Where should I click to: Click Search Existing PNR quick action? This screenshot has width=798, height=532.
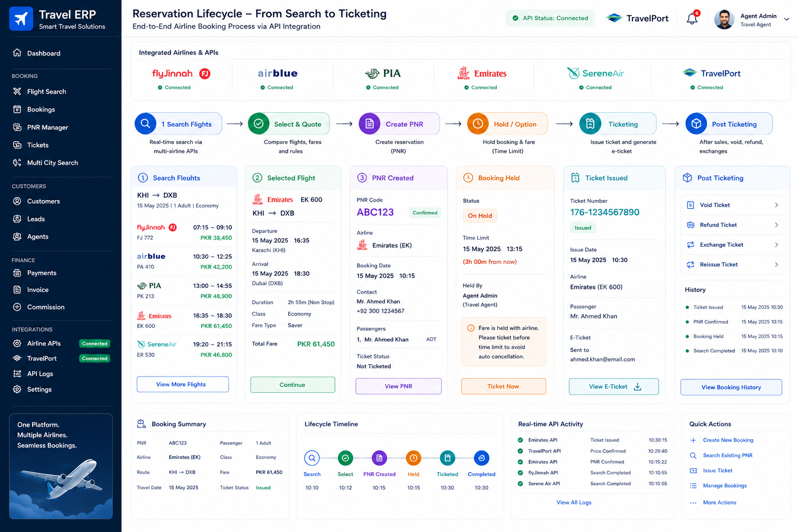tap(721, 456)
